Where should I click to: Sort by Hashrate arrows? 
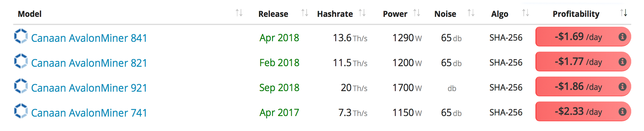[x=362, y=13]
